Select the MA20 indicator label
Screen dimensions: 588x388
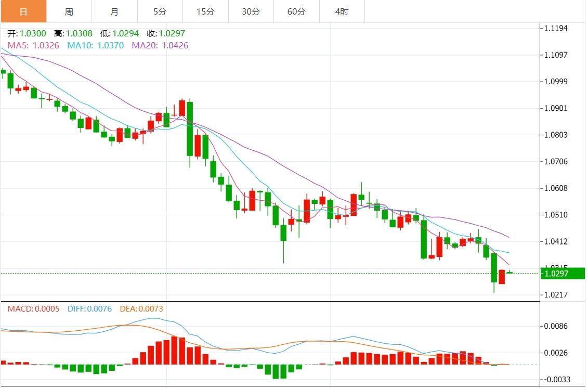click(x=160, y=45)
